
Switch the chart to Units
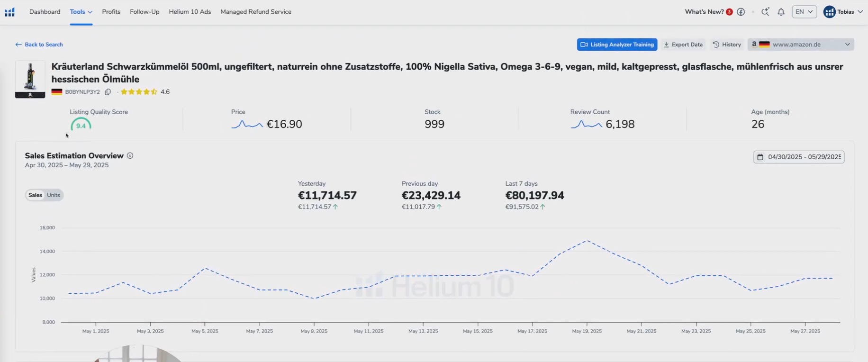[54, 195]
